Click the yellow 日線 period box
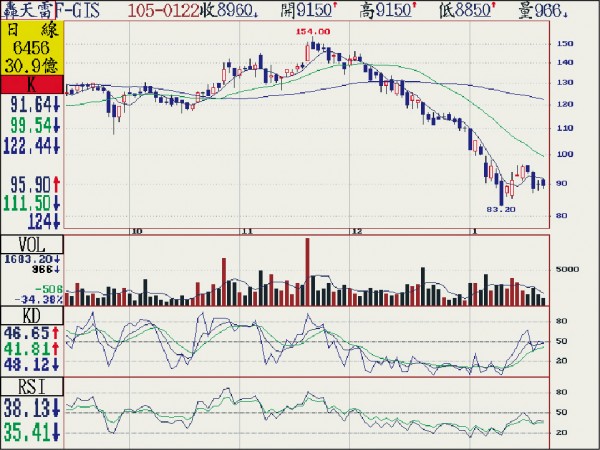Screen dimensions: 600x450 (x=31, y=45)
